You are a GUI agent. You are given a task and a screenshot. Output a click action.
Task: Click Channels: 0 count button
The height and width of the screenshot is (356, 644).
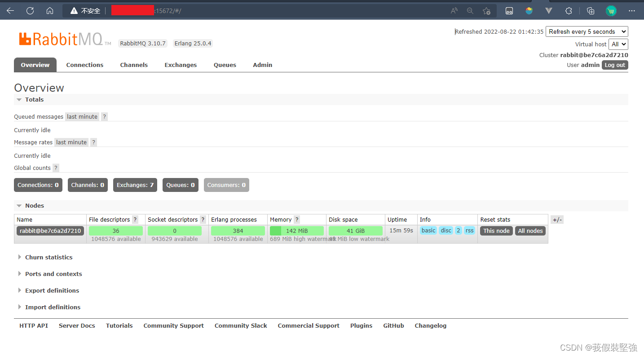tap(88, 185)
